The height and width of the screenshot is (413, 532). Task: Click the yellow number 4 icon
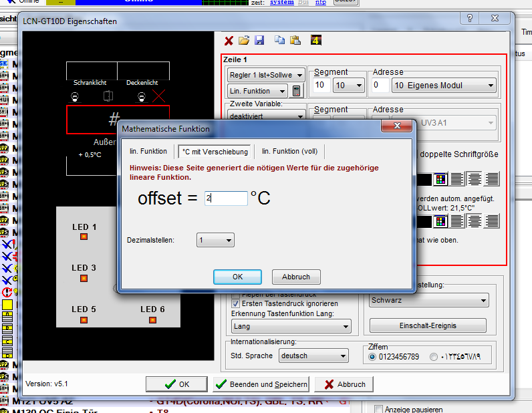[316, 41]
